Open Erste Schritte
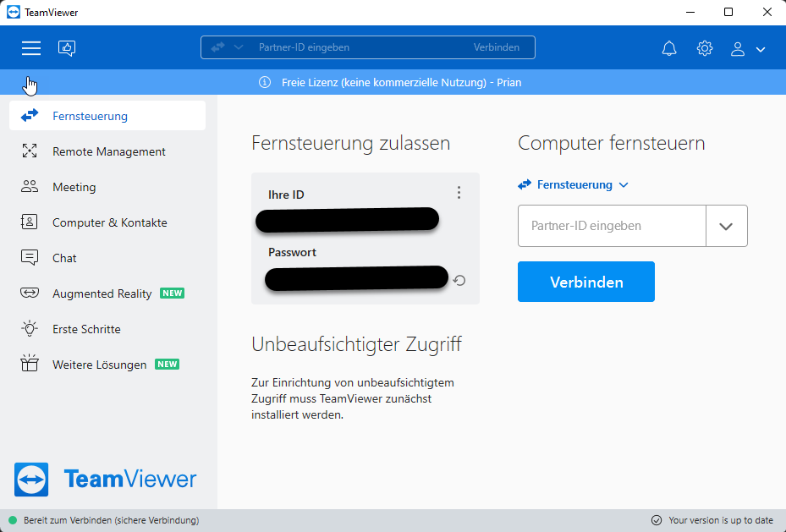Image resolution: width=786 pixels, height=532 pixels. pos(107,329)
